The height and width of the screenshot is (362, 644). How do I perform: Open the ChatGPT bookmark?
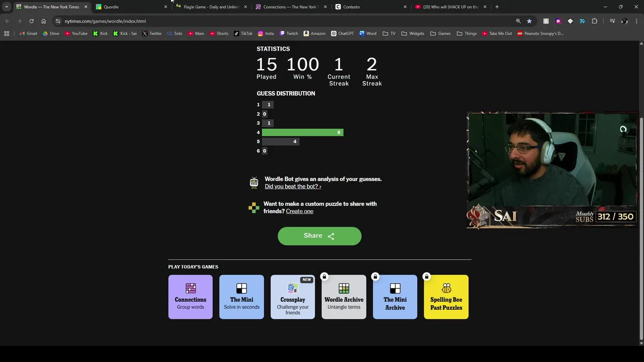coord(343,33)
